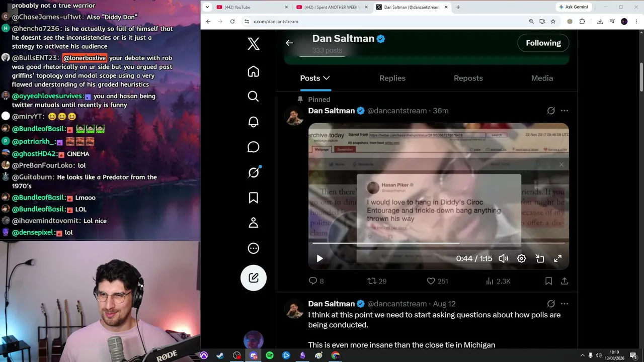Open Notifications bell in sidebar
The width and height of the screenshot is (644, 362).
(254, 122)
